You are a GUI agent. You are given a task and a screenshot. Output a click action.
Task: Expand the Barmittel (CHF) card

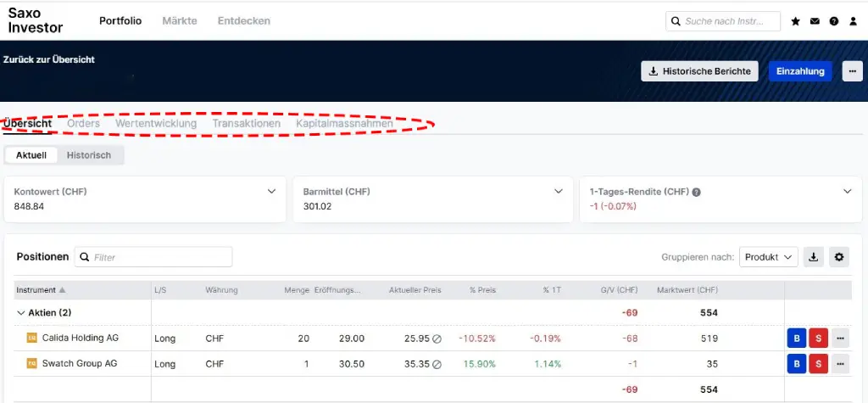(x=559, y=191)
